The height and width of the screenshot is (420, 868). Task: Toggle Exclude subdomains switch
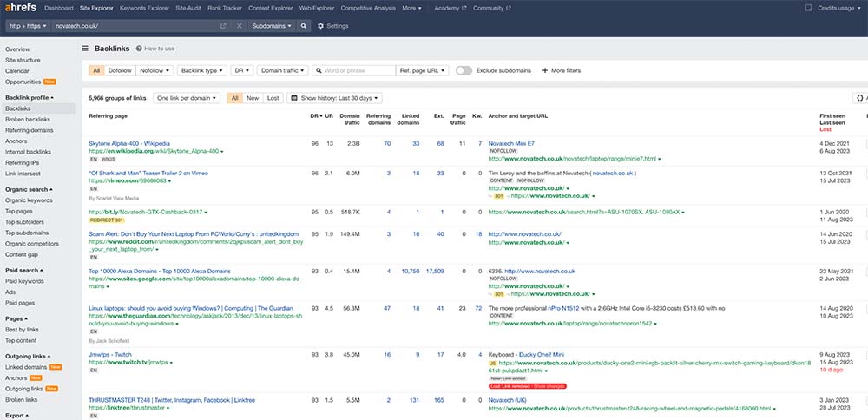[x=464, y=70]
